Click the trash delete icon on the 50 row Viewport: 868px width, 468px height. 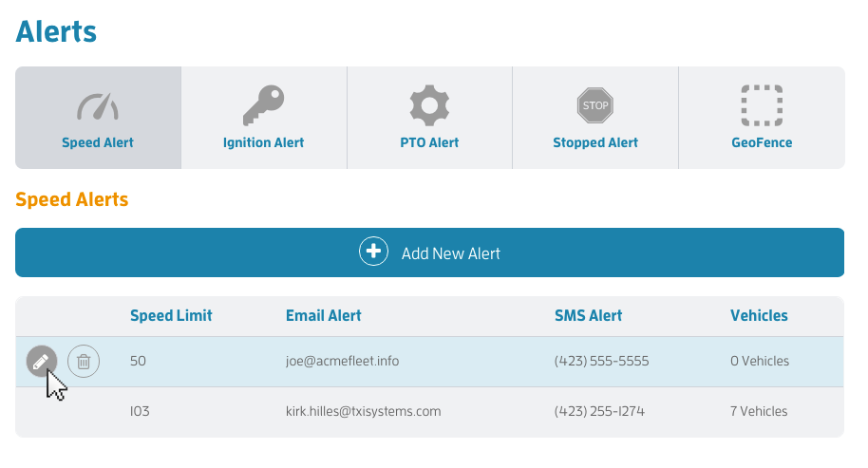click(x=84, y=362)
